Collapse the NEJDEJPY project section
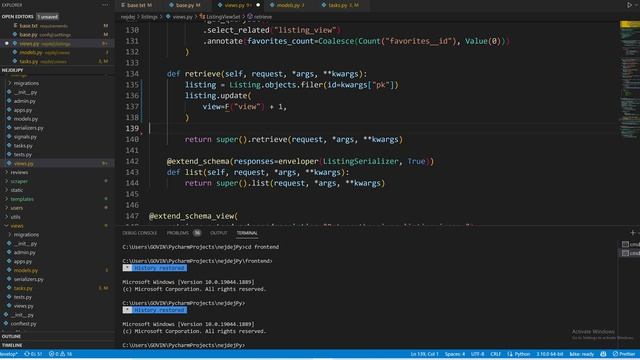This screenshot has width=640, height=360. pyautogui.click(x=12, y=70)
